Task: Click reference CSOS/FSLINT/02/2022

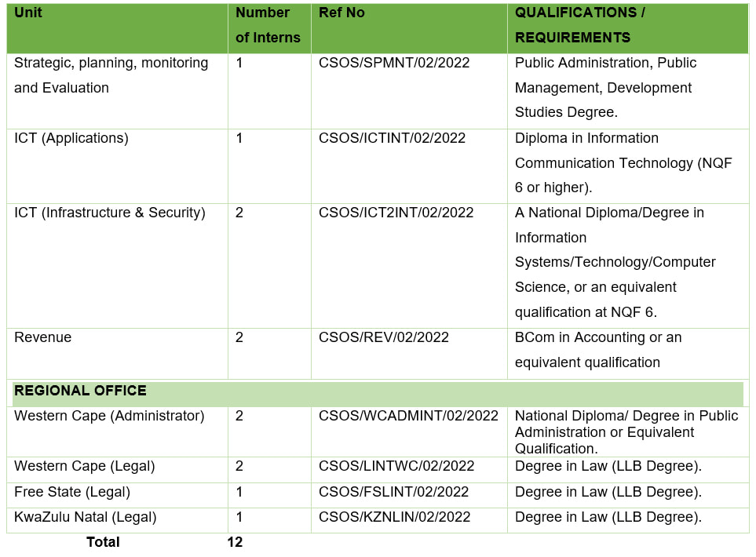Action: click(x=393, y=492)
